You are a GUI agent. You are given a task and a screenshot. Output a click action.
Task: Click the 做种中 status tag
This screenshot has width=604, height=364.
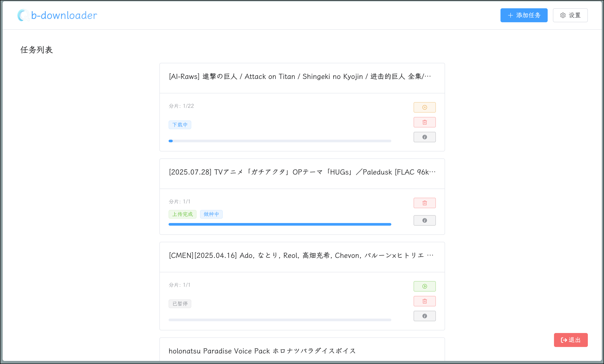click(x=211, y=214)
